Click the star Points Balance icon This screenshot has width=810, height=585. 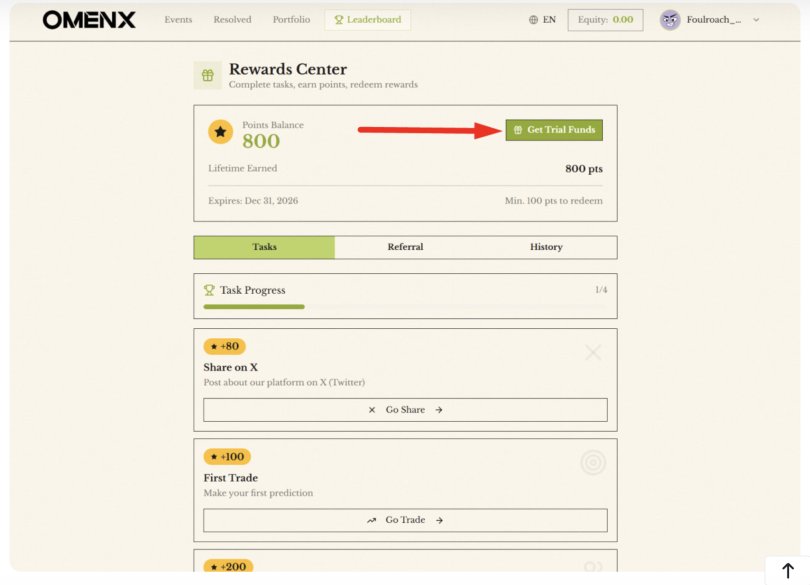(220, 132)
